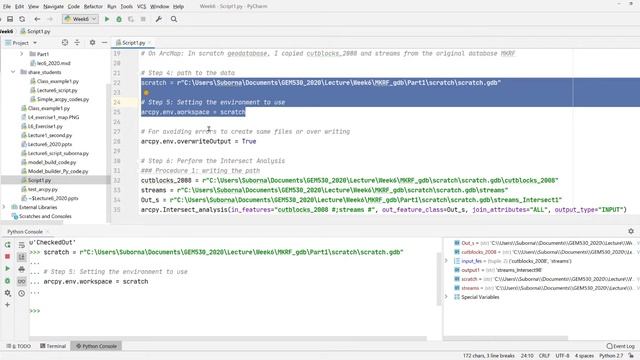Open console history clock icon

(x=22, y=293)
